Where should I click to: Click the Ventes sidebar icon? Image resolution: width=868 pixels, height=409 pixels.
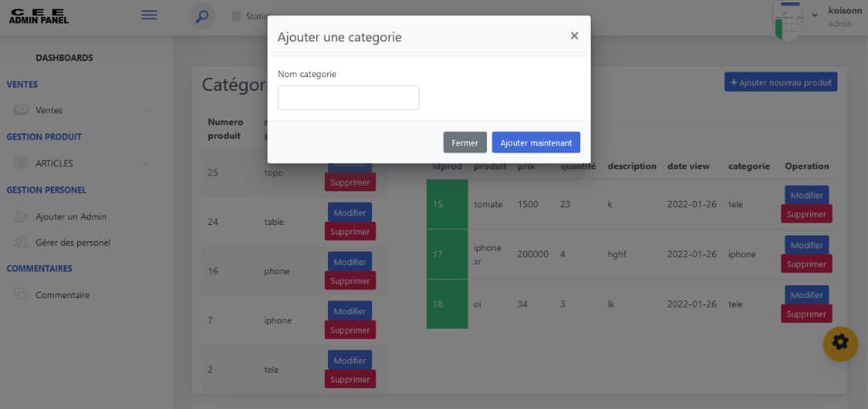coord(21,110)
